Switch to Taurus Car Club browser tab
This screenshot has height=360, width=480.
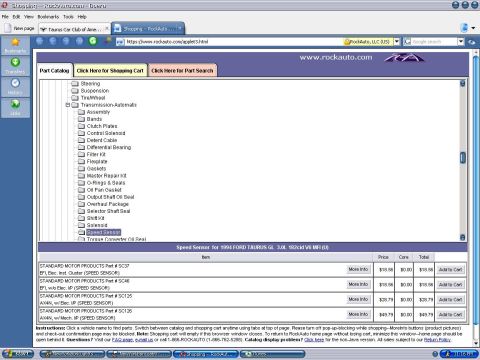(x=73, y=29)
